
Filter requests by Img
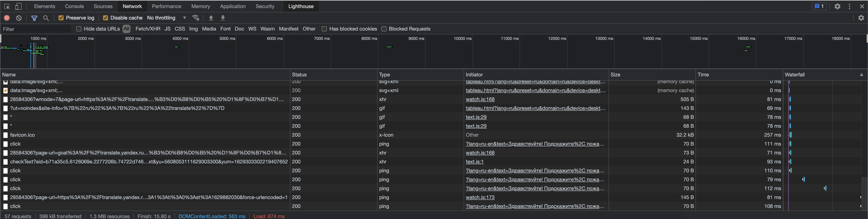(x=193, y=29)
